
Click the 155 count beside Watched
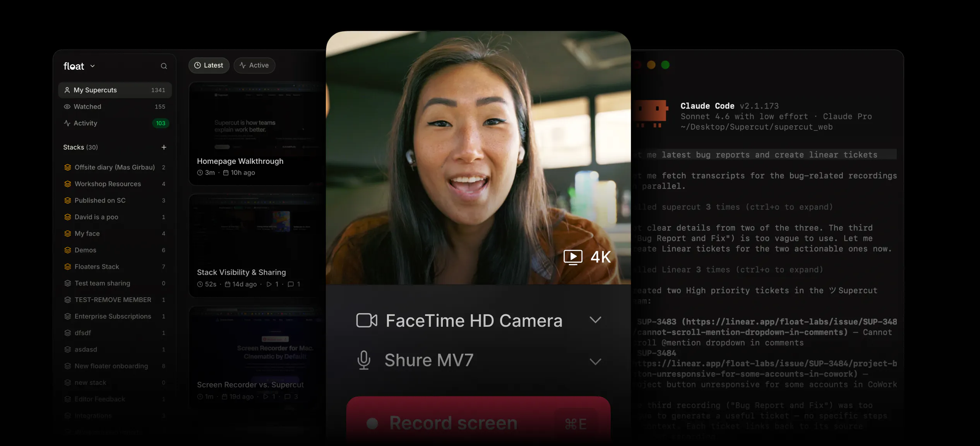point(160,106)
